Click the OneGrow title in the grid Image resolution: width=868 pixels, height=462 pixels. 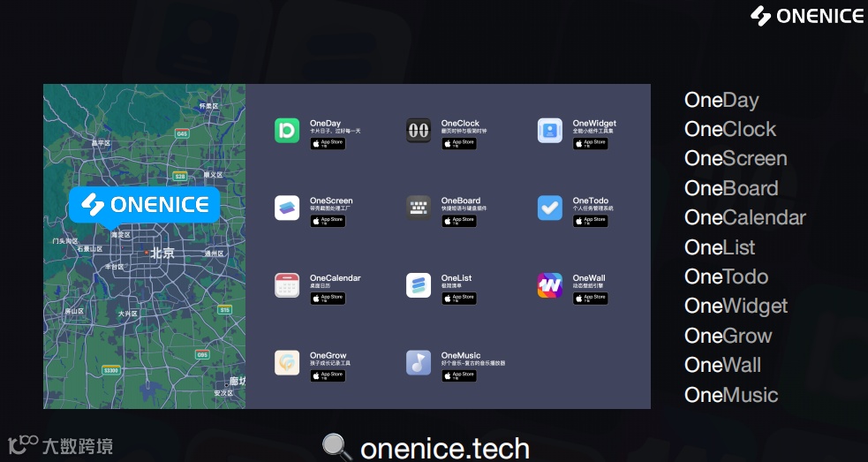click(328, 355)
